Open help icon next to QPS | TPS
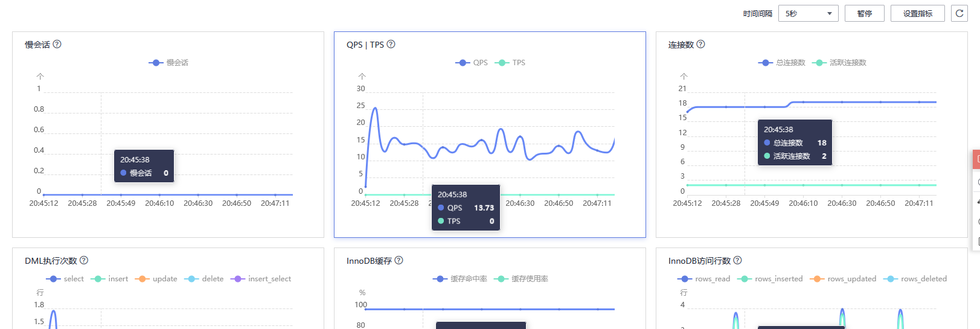This screenshot has width=980, height=329. pyautogui.click(x=391, y=44)
